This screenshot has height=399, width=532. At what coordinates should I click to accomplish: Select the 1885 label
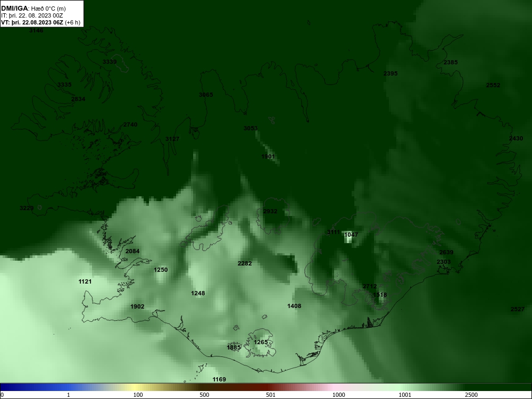pos(234,347)
